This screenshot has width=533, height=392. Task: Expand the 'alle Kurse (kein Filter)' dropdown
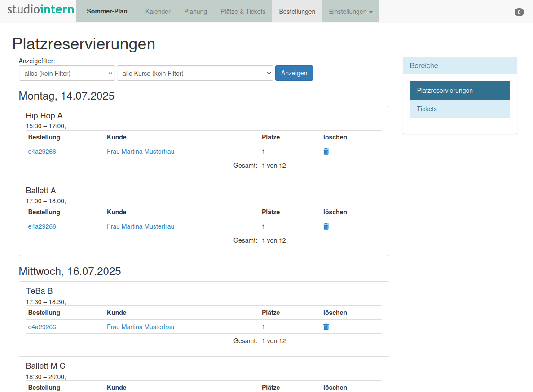click(195, 74)
